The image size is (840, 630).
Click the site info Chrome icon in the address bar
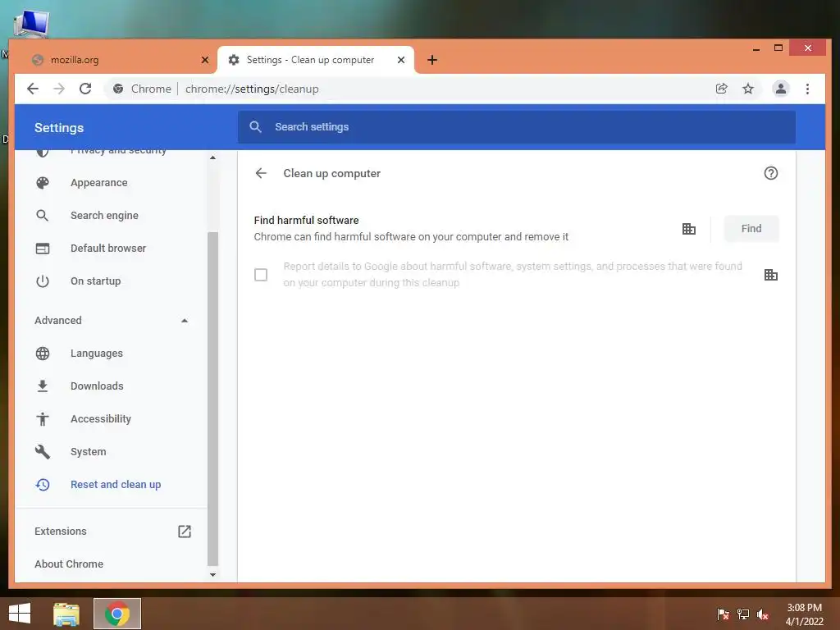(x=118, y=89)
